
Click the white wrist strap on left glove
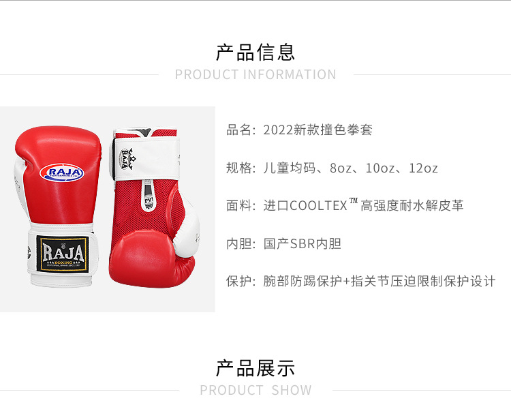tap(62, 254)
